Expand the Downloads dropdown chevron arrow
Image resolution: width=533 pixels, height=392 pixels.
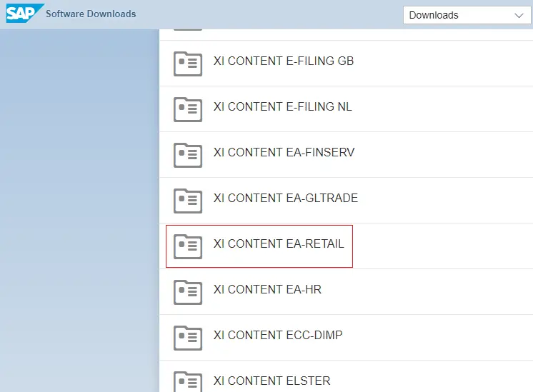pyautogui.click(x=519, y=16)
